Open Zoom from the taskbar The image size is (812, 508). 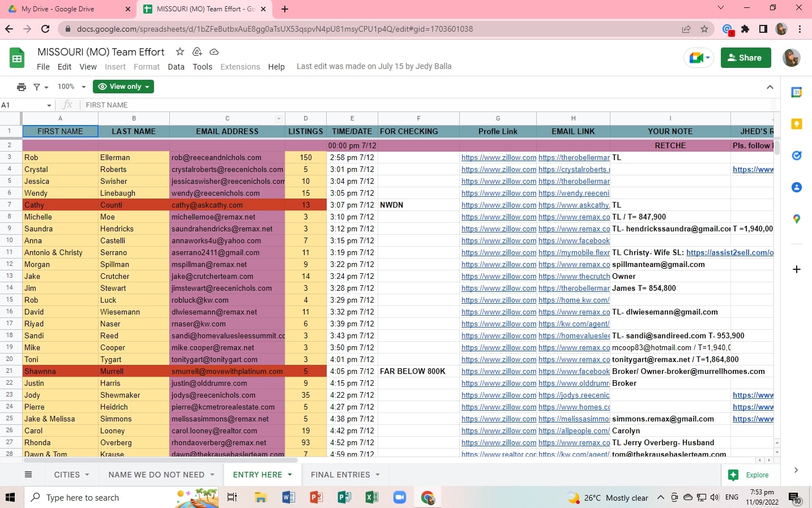(400, 497)
